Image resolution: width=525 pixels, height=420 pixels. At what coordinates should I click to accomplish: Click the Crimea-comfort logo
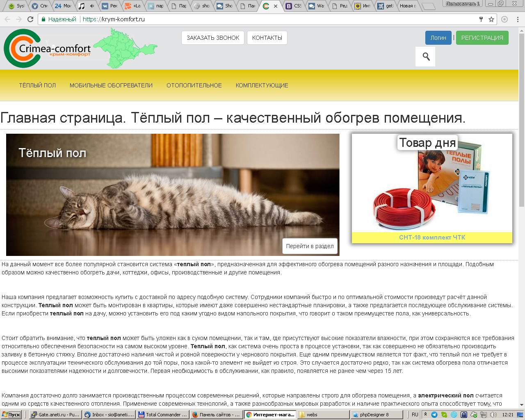click(47, 48)
